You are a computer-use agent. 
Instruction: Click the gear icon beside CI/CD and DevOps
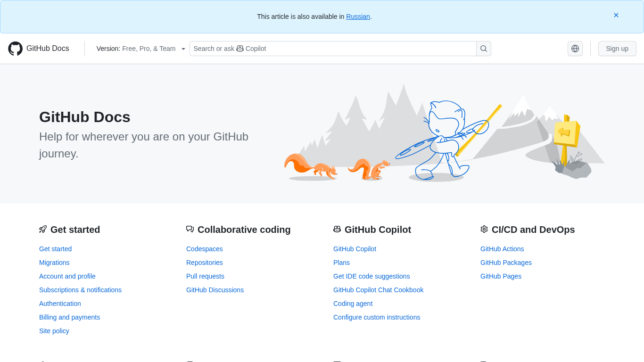coord(484,229)
